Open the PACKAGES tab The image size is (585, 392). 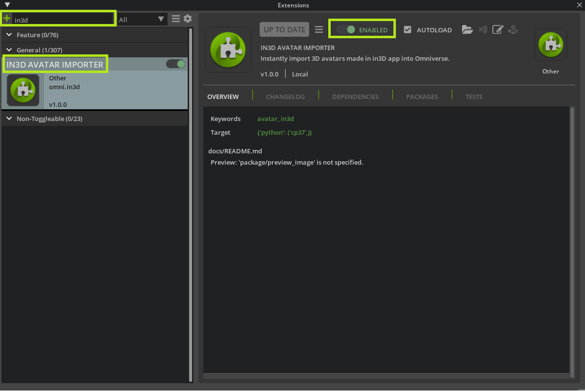click(x=422, y=97)
